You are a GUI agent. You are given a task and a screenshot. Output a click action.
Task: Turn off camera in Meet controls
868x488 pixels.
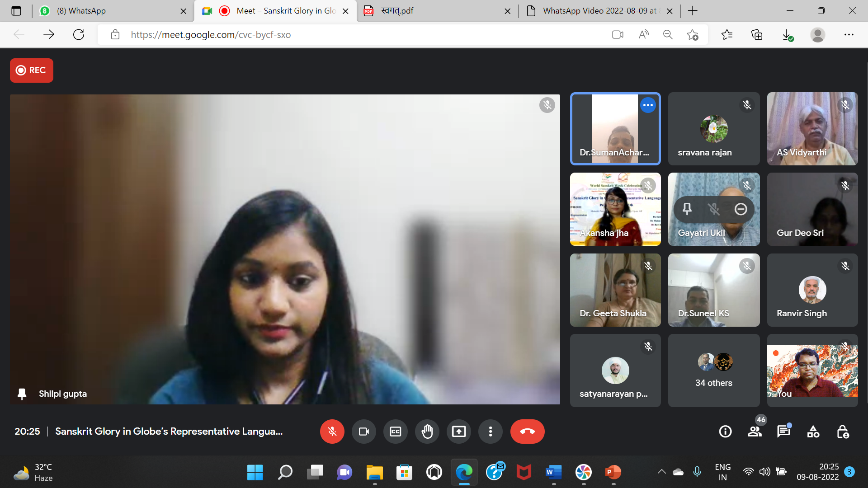click(x=363, y=432)
